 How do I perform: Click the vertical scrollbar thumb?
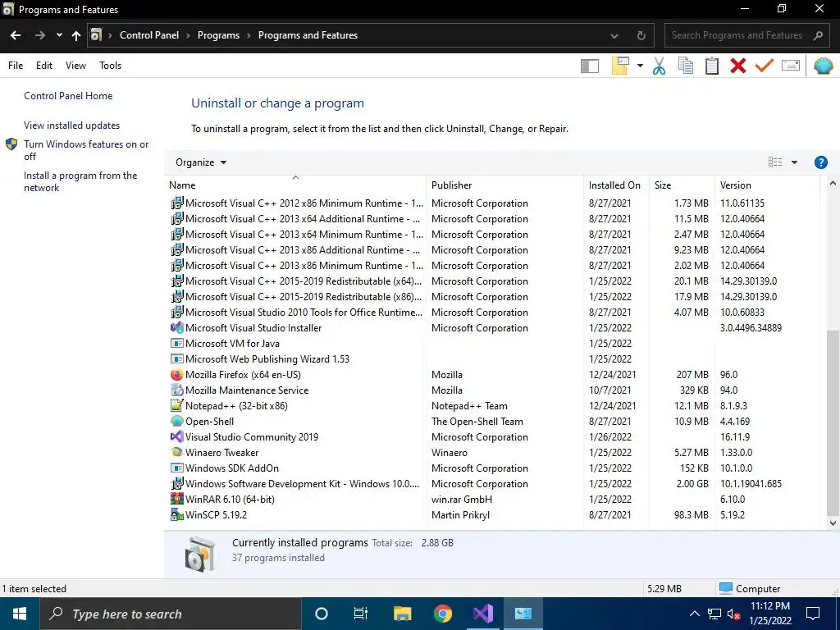(833, 422)
